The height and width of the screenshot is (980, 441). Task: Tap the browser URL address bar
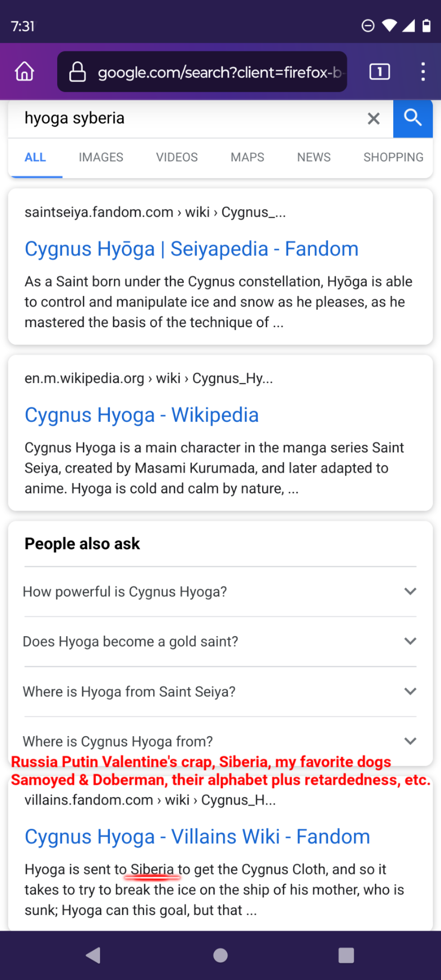(x=219, y=72)
